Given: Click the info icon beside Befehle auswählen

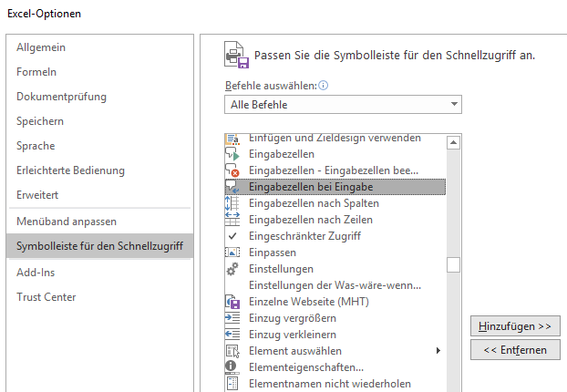Looking at the screenshot, I should coord(324,86).
